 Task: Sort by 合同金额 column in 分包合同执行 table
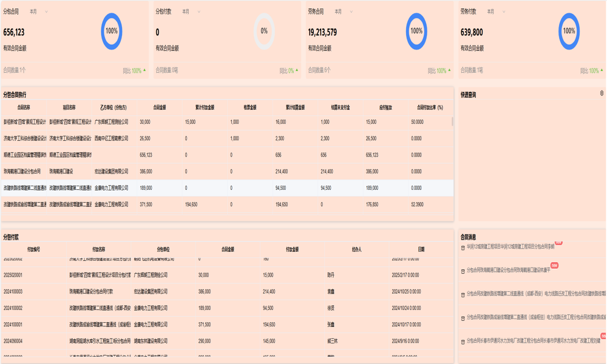[x=160, y=107]
